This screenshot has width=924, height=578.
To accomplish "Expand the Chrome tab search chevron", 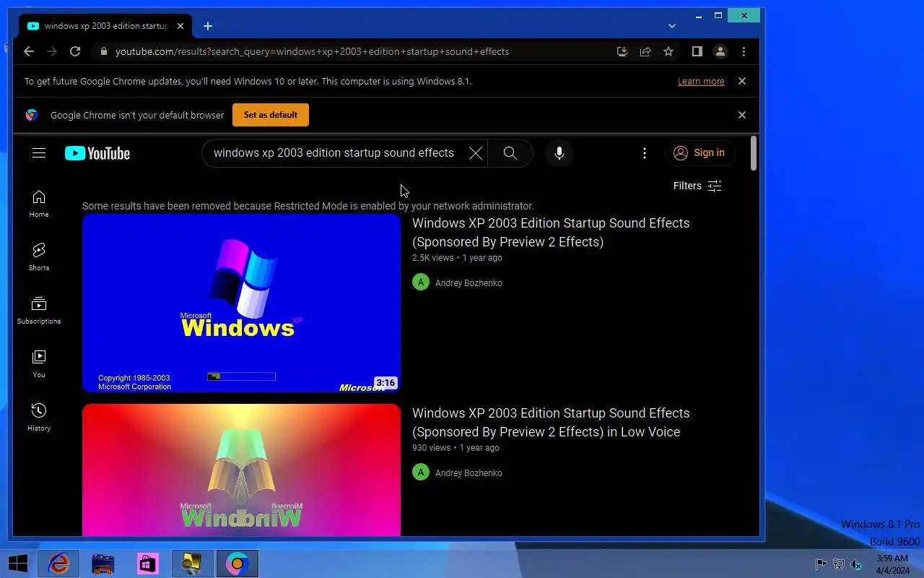I will click(672, 26).
